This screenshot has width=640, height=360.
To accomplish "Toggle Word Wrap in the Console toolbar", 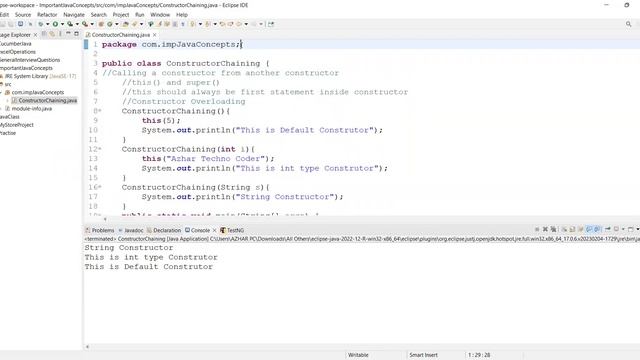I will [581, 229].
